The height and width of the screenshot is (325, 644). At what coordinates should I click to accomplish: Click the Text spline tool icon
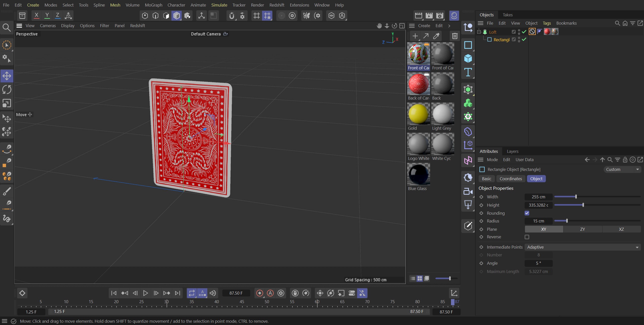[x=468, y=72]
